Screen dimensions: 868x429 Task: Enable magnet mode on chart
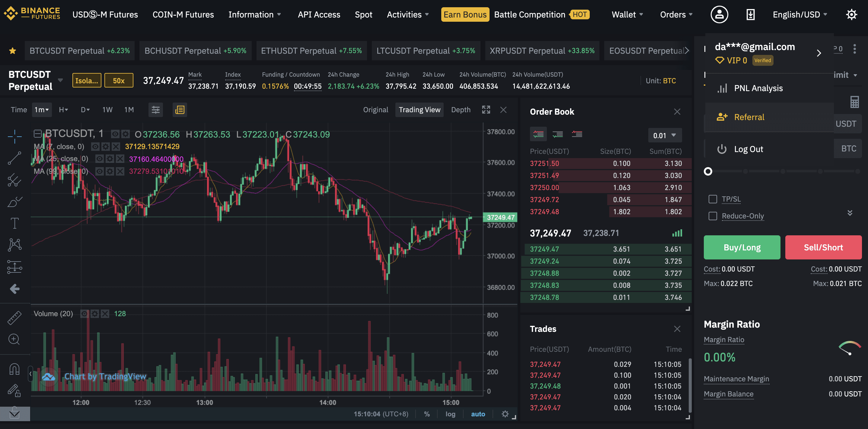pyautogui.click(x=14, y=369)
